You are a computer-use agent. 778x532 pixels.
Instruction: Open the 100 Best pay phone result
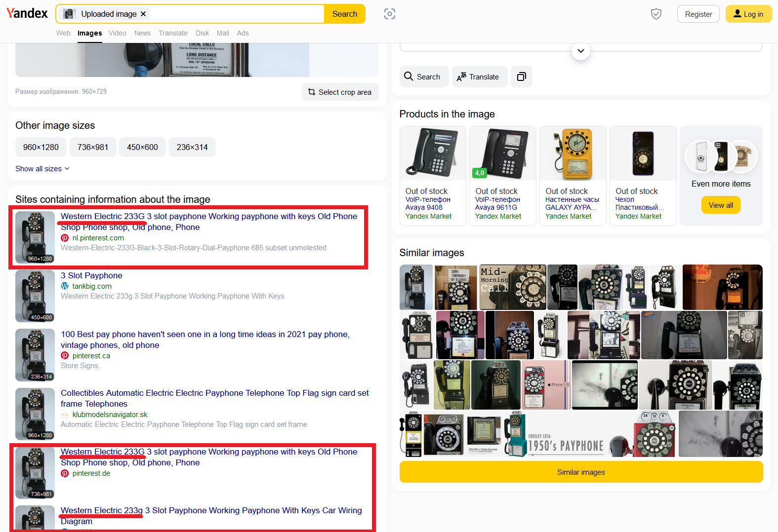[x=205, y=340]
